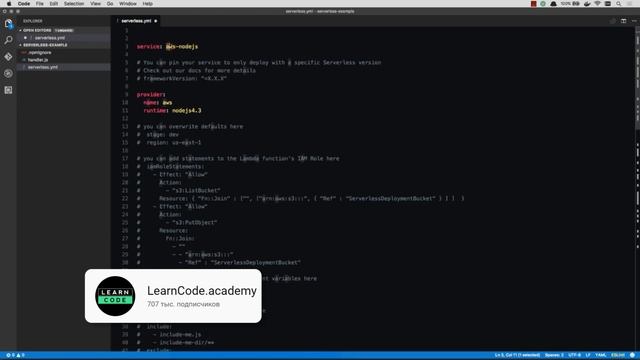Viewport: 640px width, 360px height.
Task: Open macOS Spotlight search icon
Action: click(619, 4)
